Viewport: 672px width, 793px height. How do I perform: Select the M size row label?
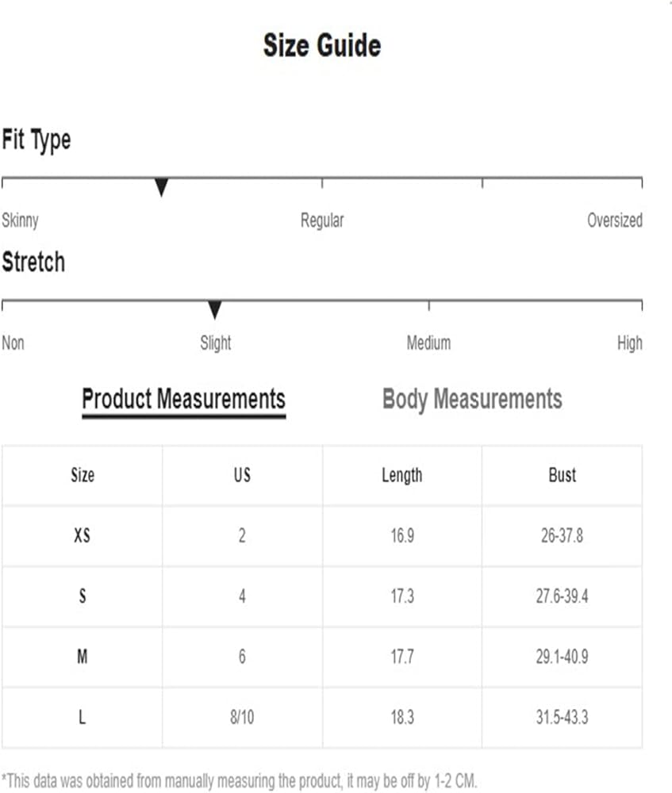pyautogui.click(x=83, y=657)
